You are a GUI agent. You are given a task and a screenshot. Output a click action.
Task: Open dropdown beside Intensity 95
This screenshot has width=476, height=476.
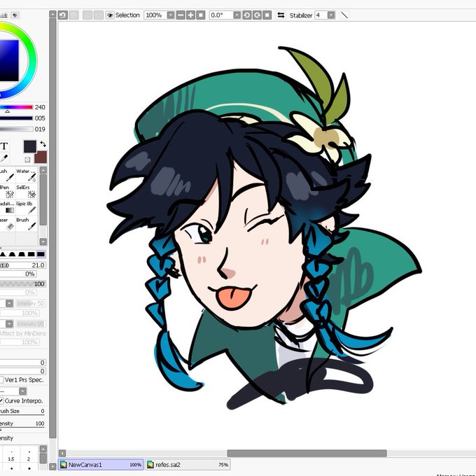[9, 324]
